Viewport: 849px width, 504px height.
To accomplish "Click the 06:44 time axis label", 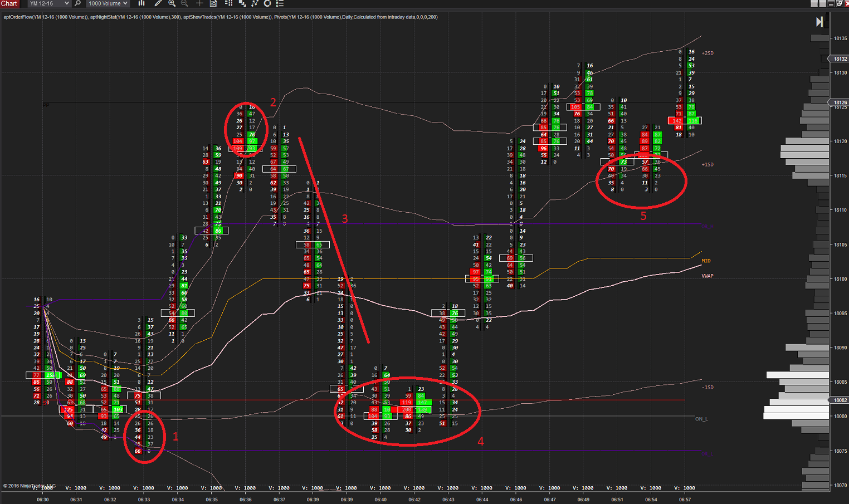I will coord(482,500).
